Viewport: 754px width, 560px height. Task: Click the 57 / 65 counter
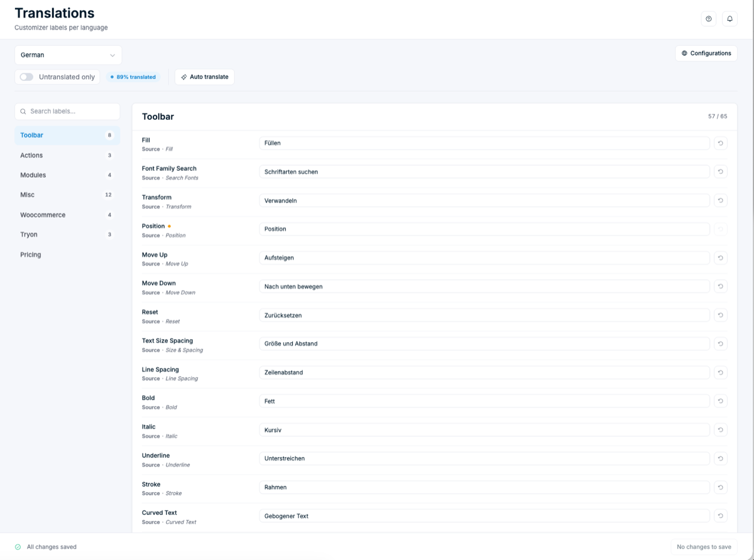pos(717,117)
